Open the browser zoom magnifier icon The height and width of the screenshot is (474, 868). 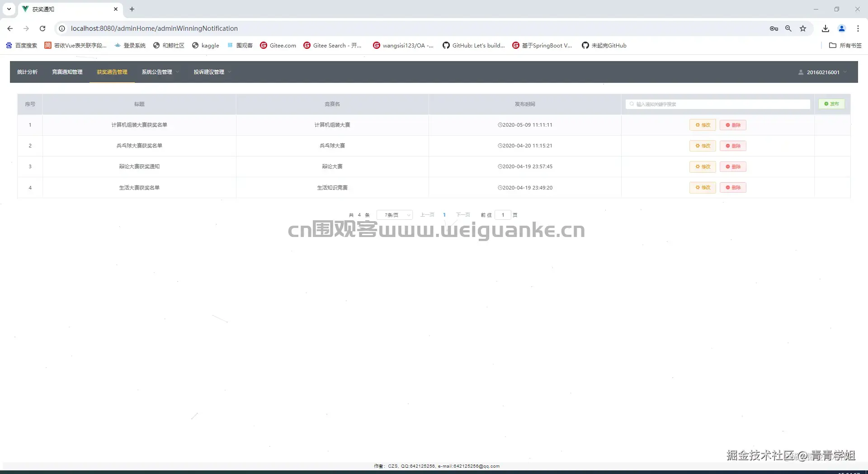tap(788, 28)
